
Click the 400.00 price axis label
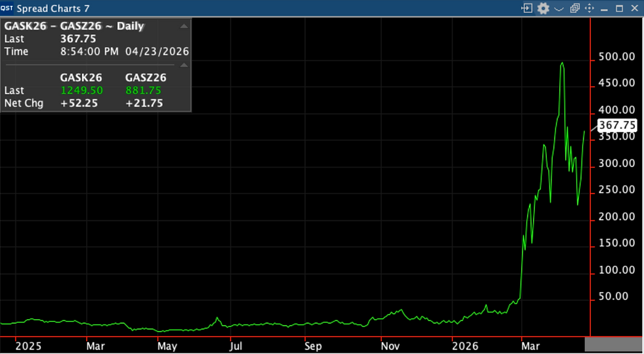(617, 110)
